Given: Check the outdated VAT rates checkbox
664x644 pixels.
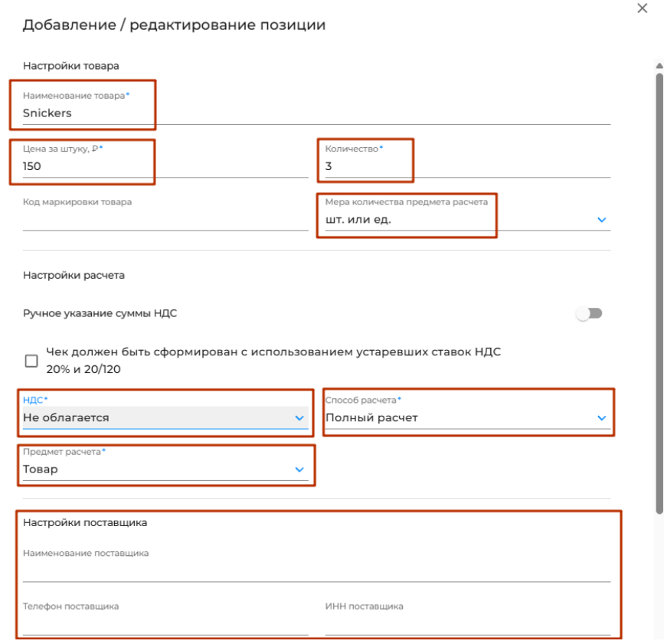Looking at the screenshot, I should [31, 361].
